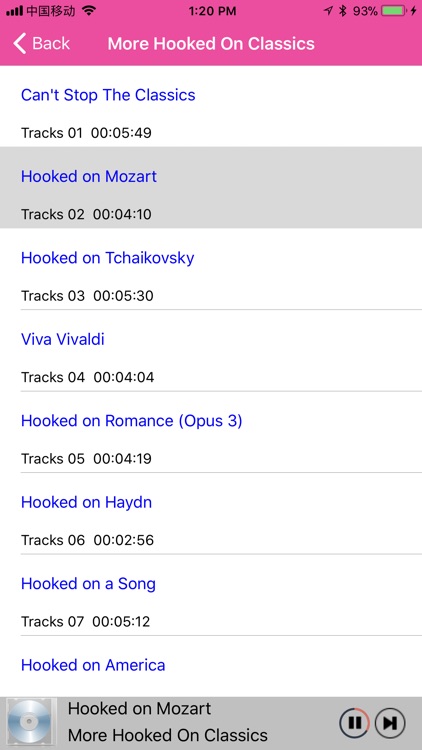
Task: Tap the cellular signal bars icon
Action: [x=14, y=11]
